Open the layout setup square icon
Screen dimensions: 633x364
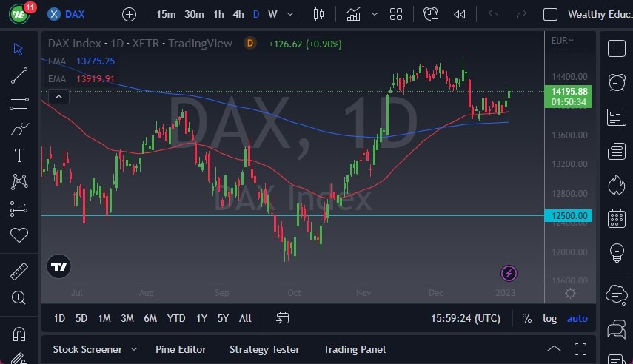click(550, 15)
